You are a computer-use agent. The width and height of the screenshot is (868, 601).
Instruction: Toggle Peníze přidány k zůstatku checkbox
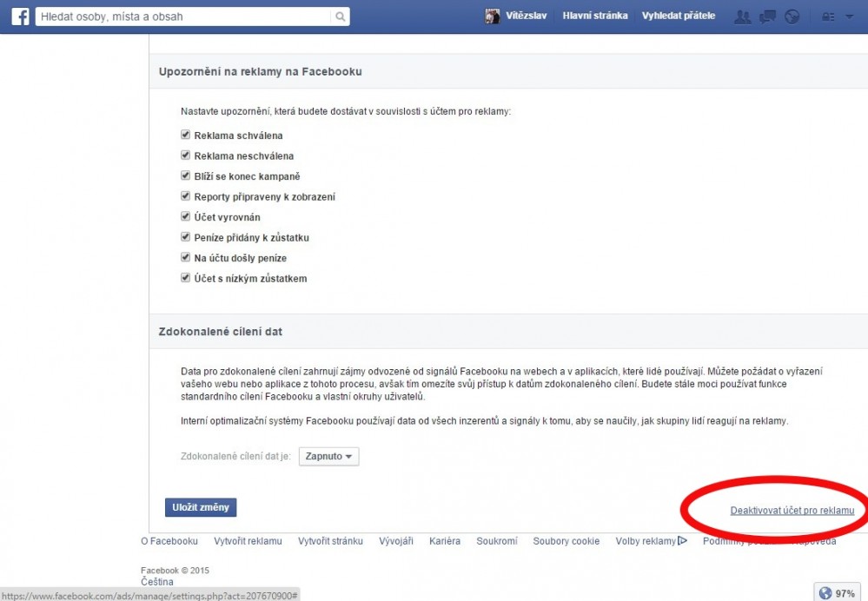point(185,237)
